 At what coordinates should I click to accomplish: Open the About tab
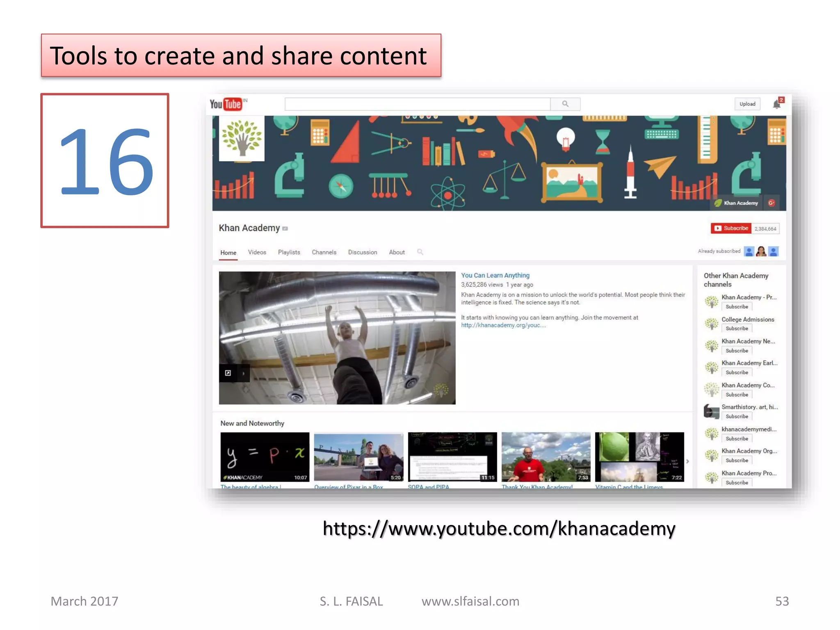click(x=397, y=252)
